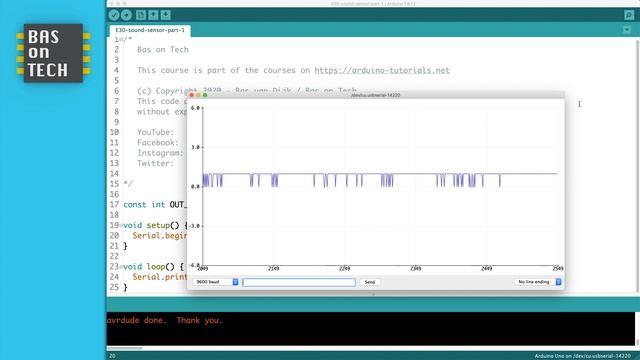The image size is (640, 360).
Task: Collapse the loop function at line 23
Action: click(121, 267)
